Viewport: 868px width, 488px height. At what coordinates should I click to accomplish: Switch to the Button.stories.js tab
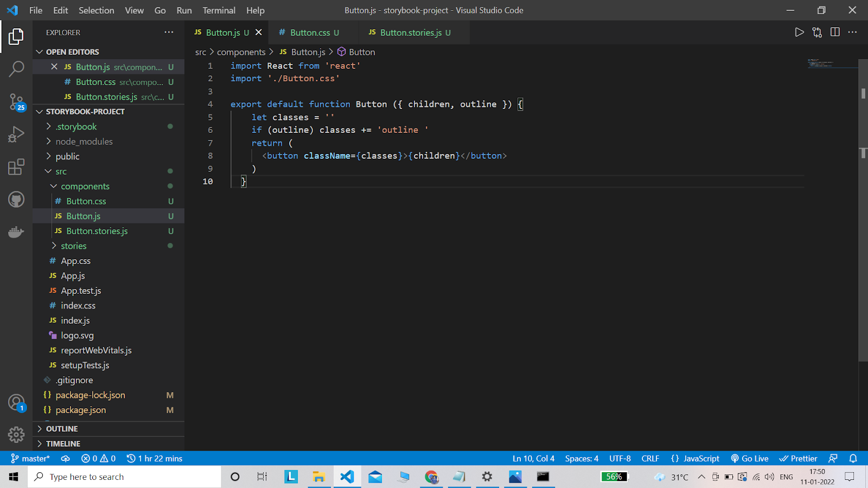click(x=411, y=33)
